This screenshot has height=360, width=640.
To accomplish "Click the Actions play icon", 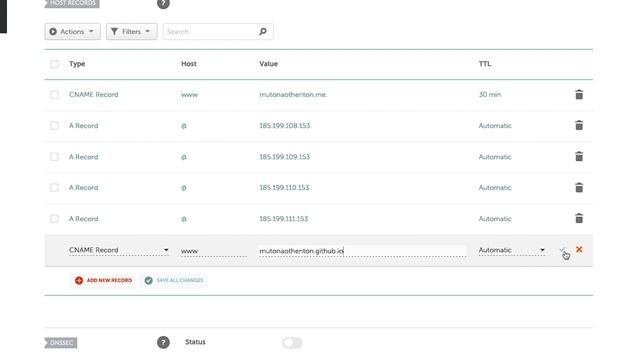I will click(x=53, y=31).
